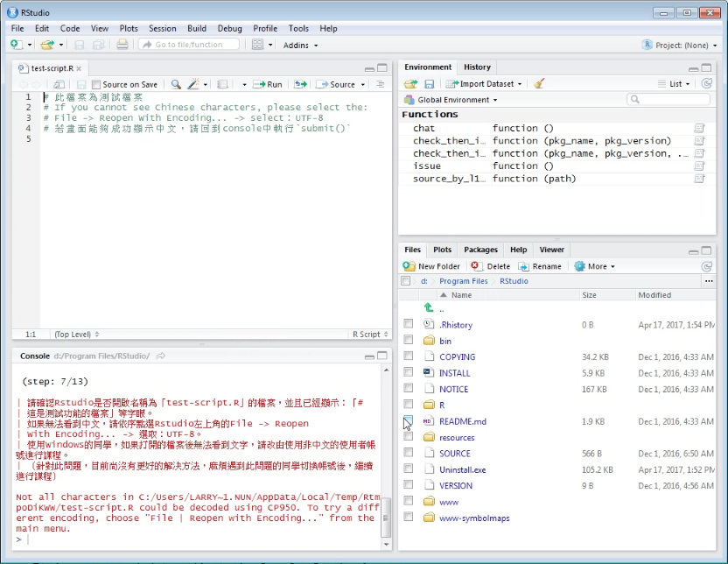Click the View Current Directory arrow in Console
Screen dimensions: 728x564
(x=161, y=356)
